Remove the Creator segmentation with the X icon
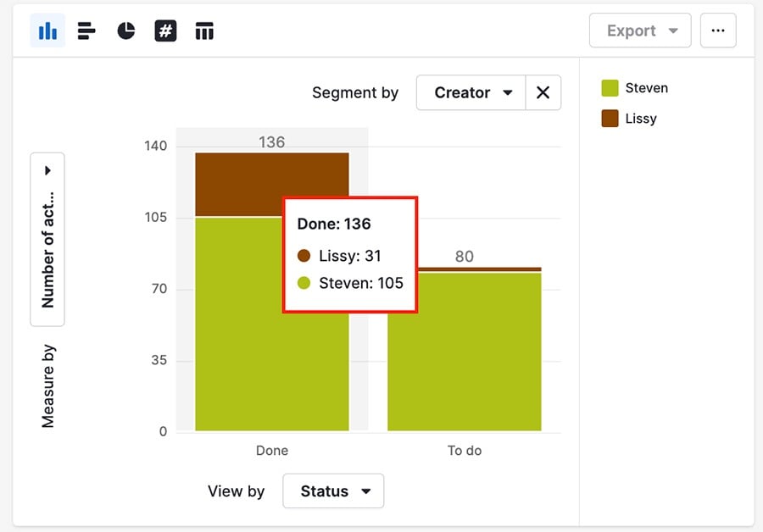This screenshot has height=532, width=763. pos(543,92)
